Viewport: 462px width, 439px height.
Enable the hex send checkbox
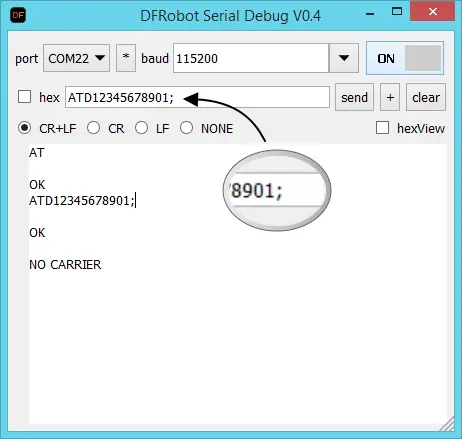(24, 97)
